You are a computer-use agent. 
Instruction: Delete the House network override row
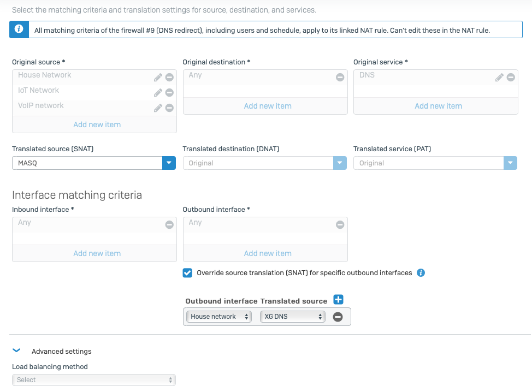pyautogui.click(x=338, y=317)
